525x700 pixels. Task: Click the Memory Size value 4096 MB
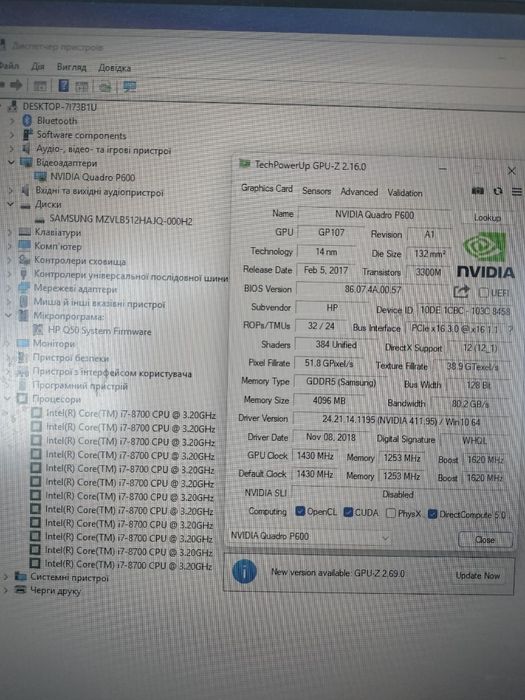point(329,400)
